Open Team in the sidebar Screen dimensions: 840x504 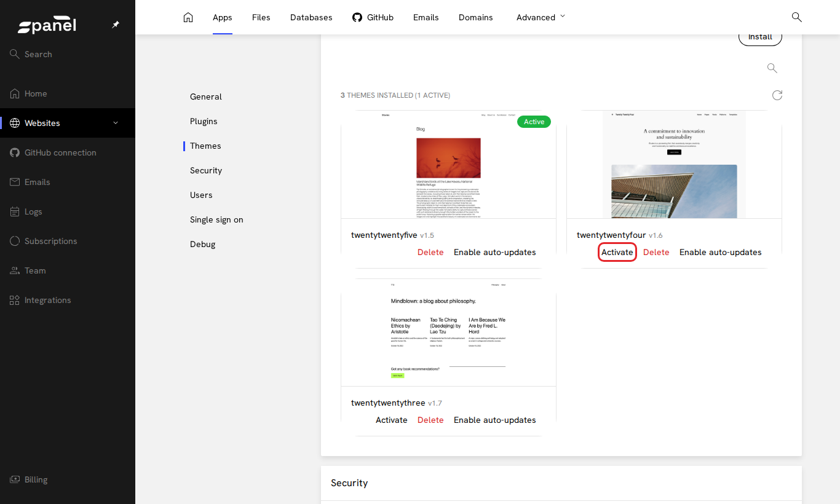click(68, 270)
